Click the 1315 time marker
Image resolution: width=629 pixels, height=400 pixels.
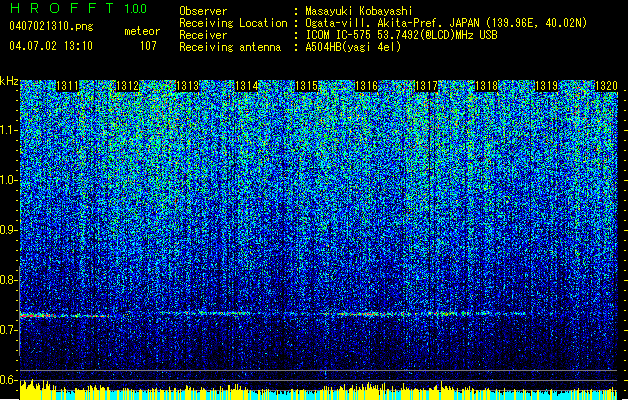(306, 86)
